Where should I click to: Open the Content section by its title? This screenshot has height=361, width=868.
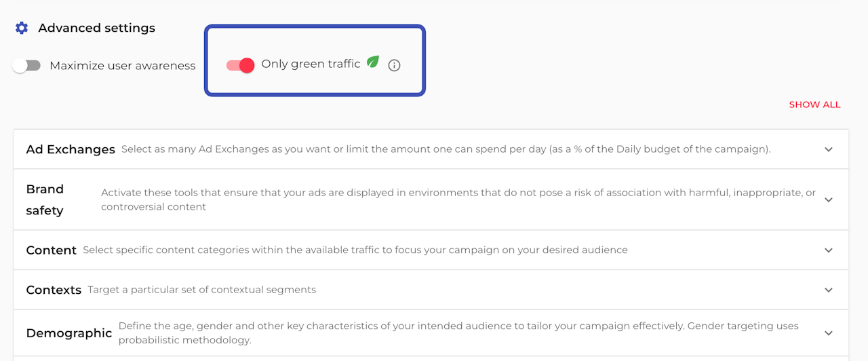(51, 250)
